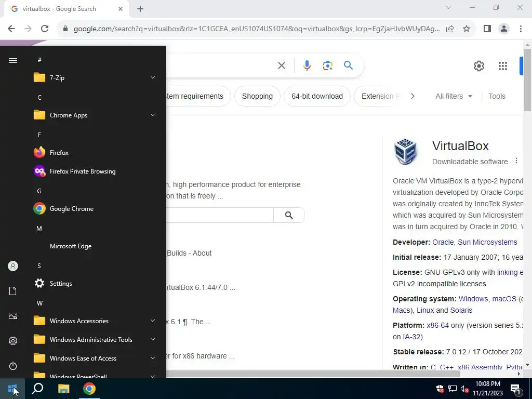Click the Chrome address bar URL

256,29
